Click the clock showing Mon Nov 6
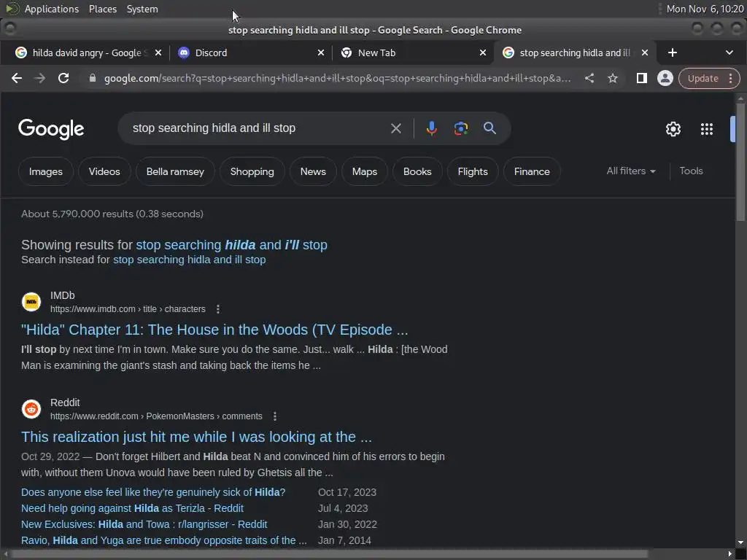This screenshot has height=560, width=747. (704, 9)
